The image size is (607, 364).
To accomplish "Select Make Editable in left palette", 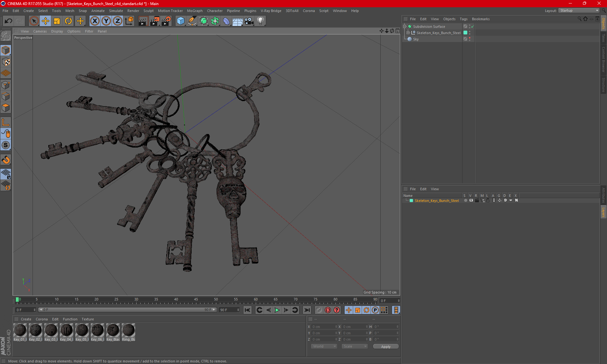I will (x=6, y=36).
